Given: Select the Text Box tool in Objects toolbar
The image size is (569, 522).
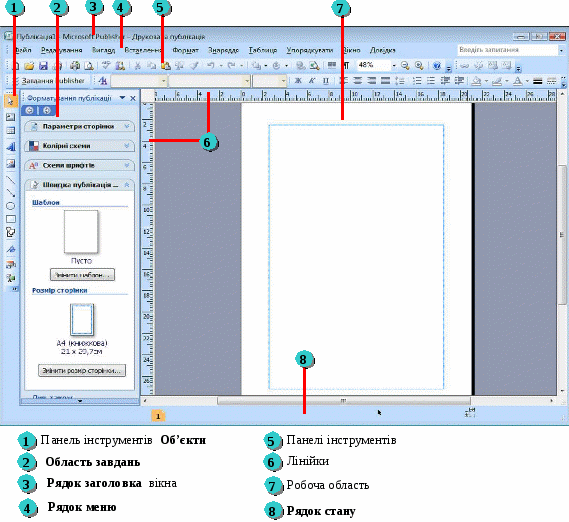Looking at the screenshot, I should [11, 117].
